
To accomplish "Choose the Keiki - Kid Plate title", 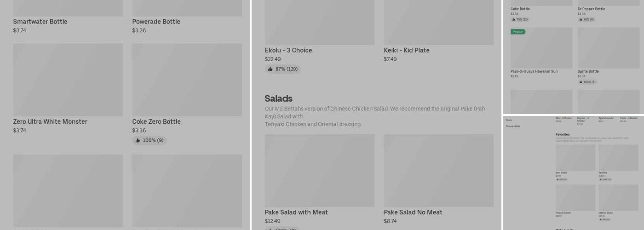I will pos(407,51).
